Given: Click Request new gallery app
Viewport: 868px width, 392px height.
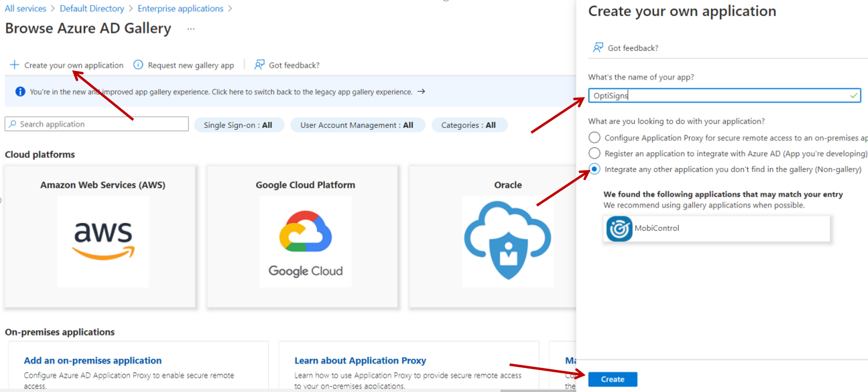Looking at the screenshot, I should pos(191,65).
